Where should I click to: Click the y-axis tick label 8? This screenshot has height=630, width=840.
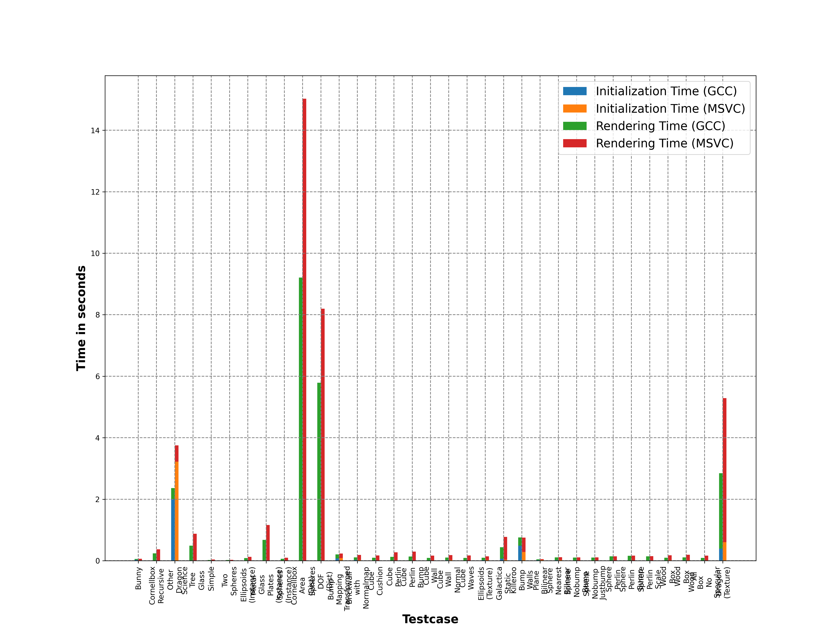point(98,315)
